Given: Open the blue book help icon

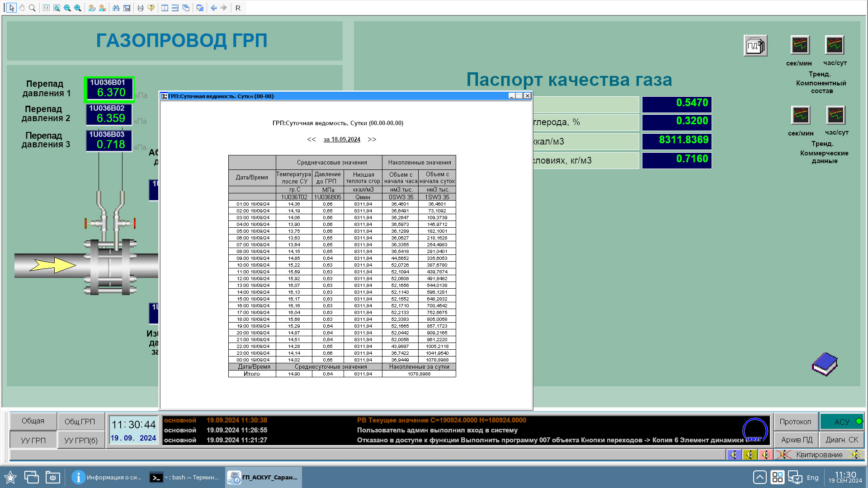Looking at the screenshot, I should point(825,364).
